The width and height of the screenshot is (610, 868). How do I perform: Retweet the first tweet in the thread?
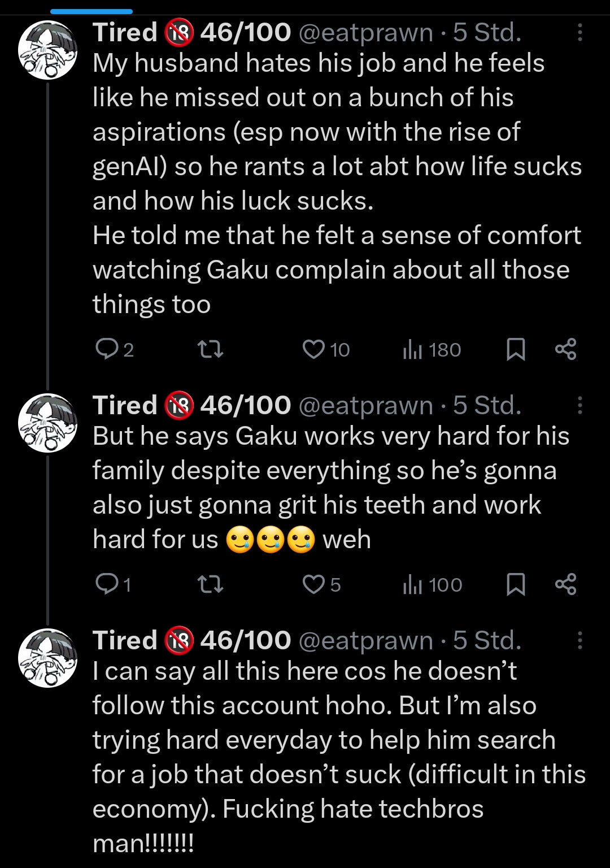(212, 350)
